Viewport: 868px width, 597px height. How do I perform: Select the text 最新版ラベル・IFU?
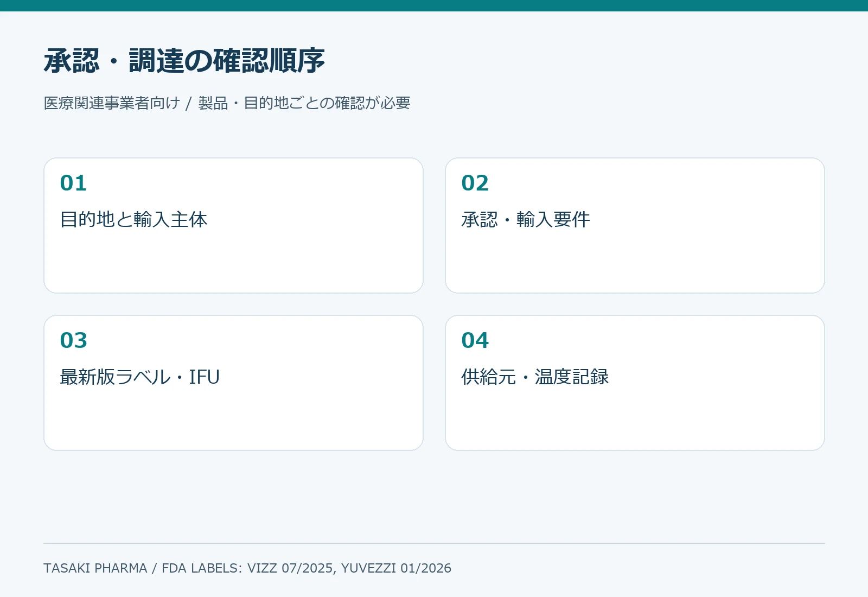pyautogui.click(x=139, y=377)
